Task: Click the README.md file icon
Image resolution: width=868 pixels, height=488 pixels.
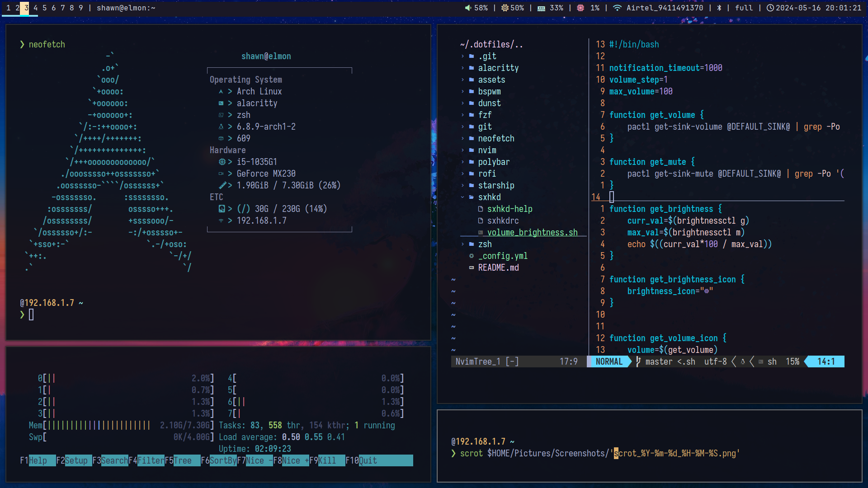Action: click(x=472, y=267)
